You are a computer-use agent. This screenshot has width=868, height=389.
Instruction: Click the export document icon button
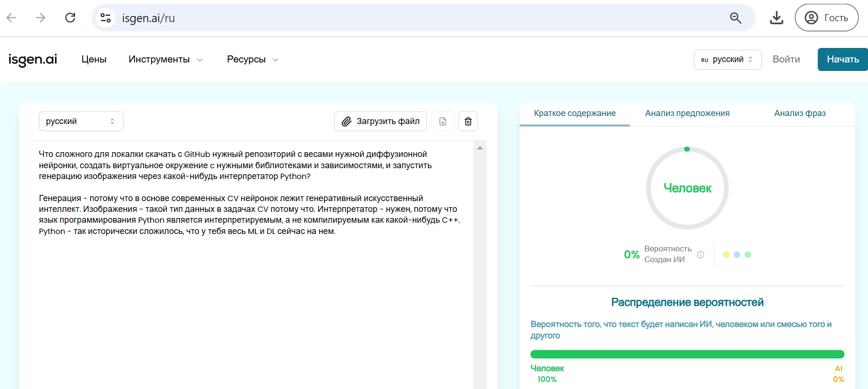(x=443, y=121)
